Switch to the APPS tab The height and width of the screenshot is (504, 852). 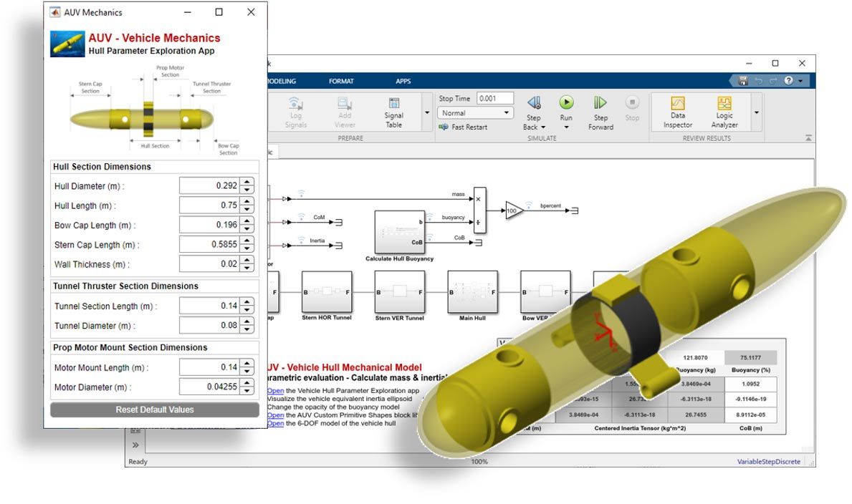point(403,82)
